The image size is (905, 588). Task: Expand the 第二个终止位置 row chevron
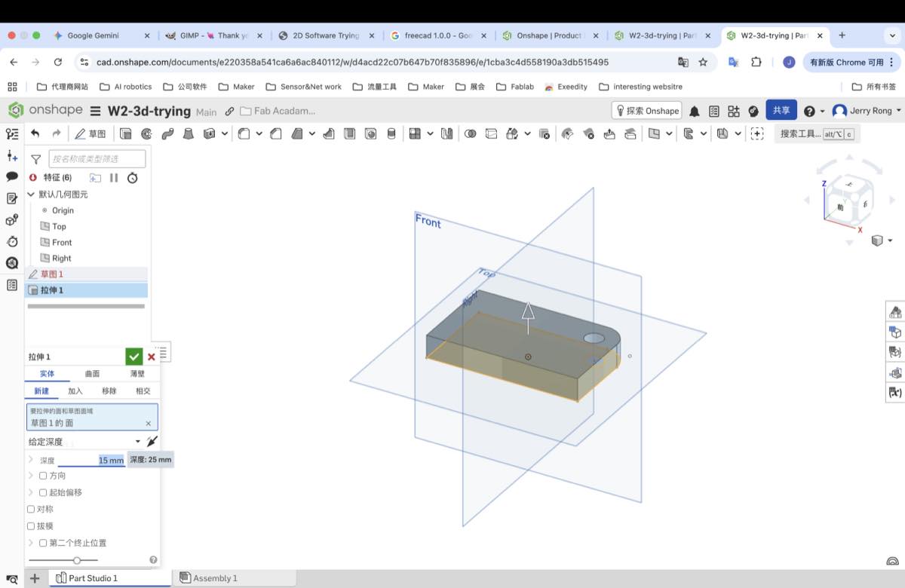31,543
